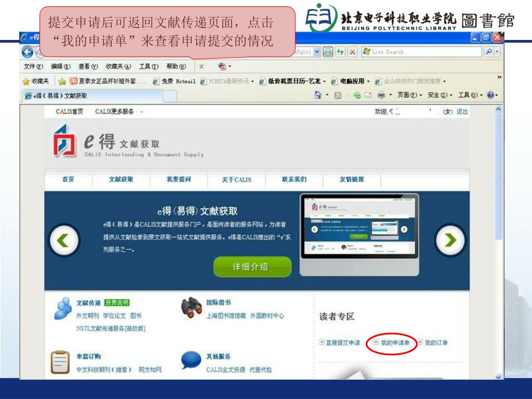
Task: Expand CALIS更多服务 dropdown
Action: point(141,112)
